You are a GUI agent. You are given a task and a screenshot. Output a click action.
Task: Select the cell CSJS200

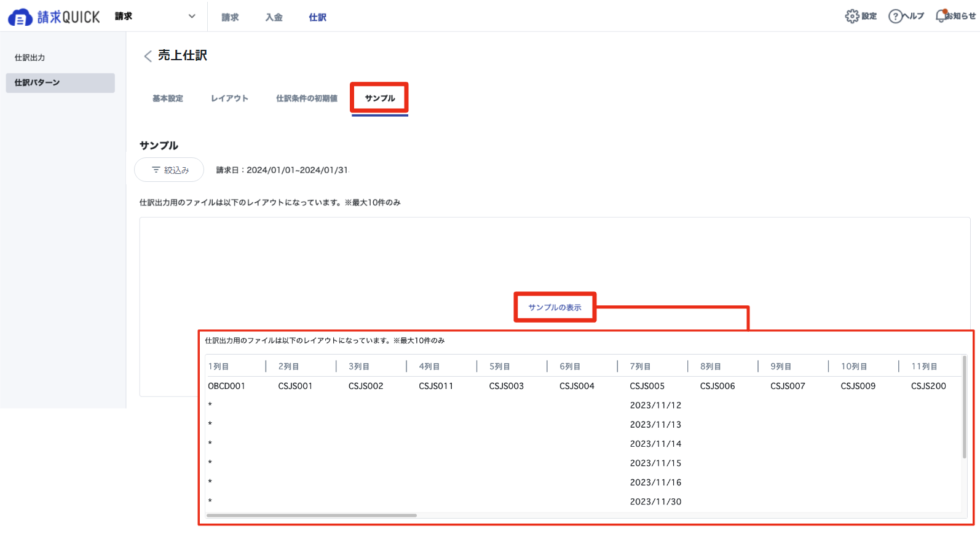pos(928,386)
